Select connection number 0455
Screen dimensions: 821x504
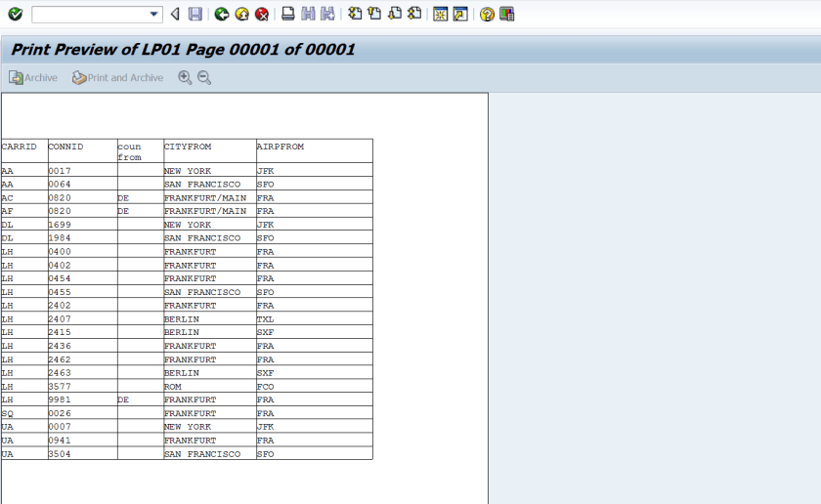click(x=60, y=292)
